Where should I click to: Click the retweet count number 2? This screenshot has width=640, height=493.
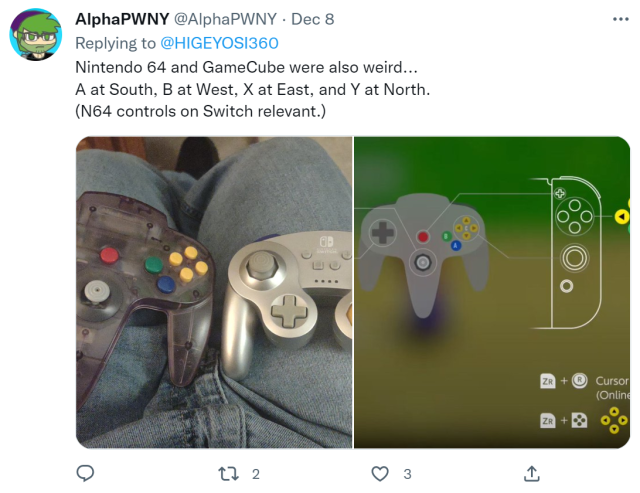coord(256,474)
